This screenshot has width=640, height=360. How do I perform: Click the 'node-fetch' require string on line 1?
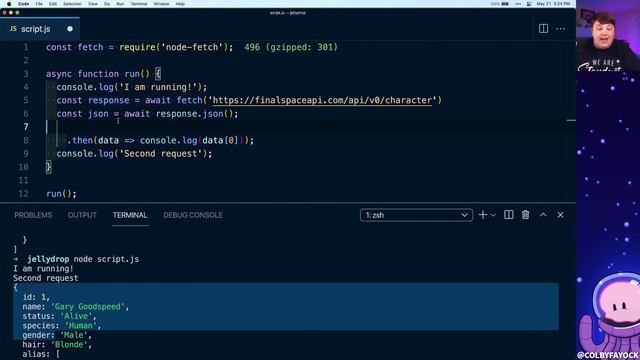[192, 47]
